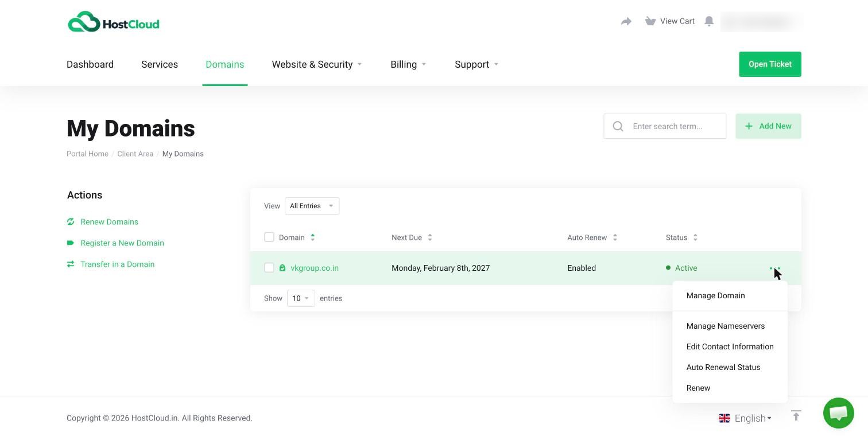The height and width of the screenshot is (440, 868).
Task: Click the scroll-to-top arrow icon
Action: [796, 415]
